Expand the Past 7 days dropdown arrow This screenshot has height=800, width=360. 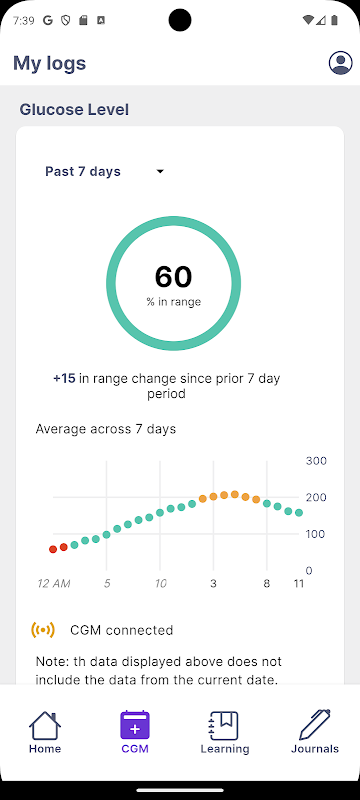pyautogui.click(x=160, y=171)
